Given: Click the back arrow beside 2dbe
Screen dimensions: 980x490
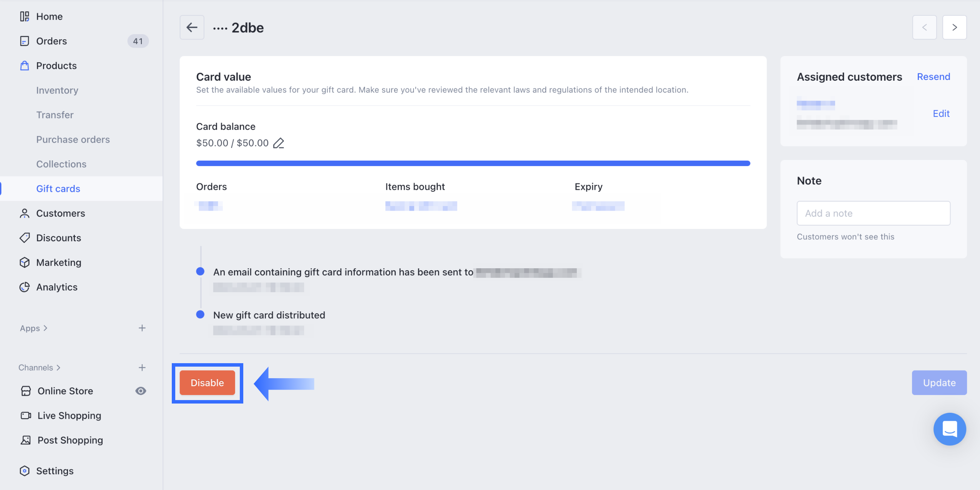Looking at the screenshot, I should pos(192,27).
